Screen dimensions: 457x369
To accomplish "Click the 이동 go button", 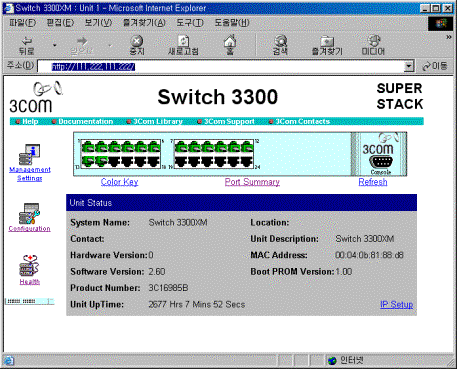I will pos(435,66).
